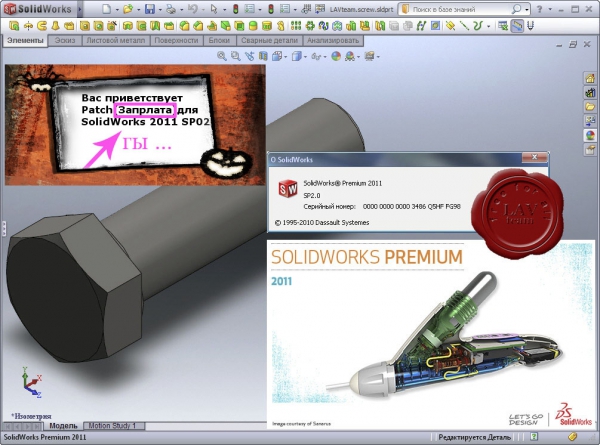Close the О SolidWorks dialog
The image size is (600, 445).
click(x=534, y=157)
